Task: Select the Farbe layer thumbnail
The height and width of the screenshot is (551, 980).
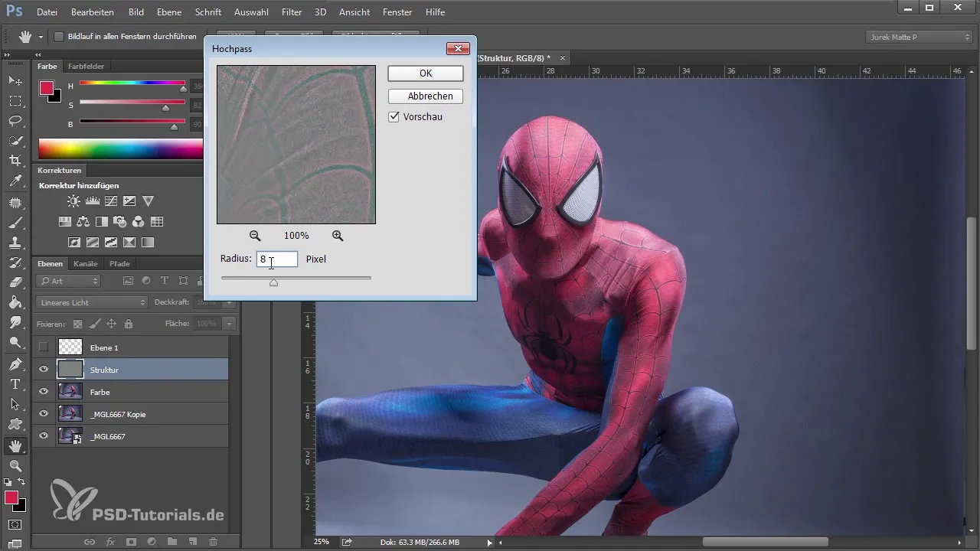Action: pyautogui.click(x=70, y=392)
